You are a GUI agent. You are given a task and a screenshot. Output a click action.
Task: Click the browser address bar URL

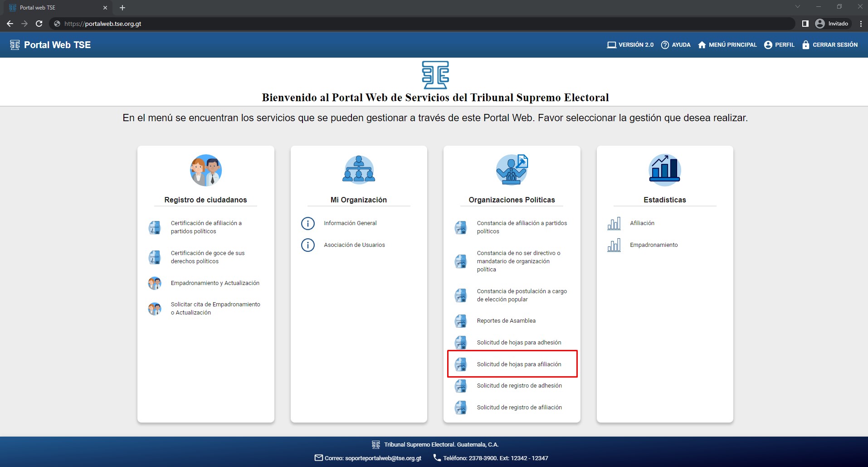[x=102, y=24]
